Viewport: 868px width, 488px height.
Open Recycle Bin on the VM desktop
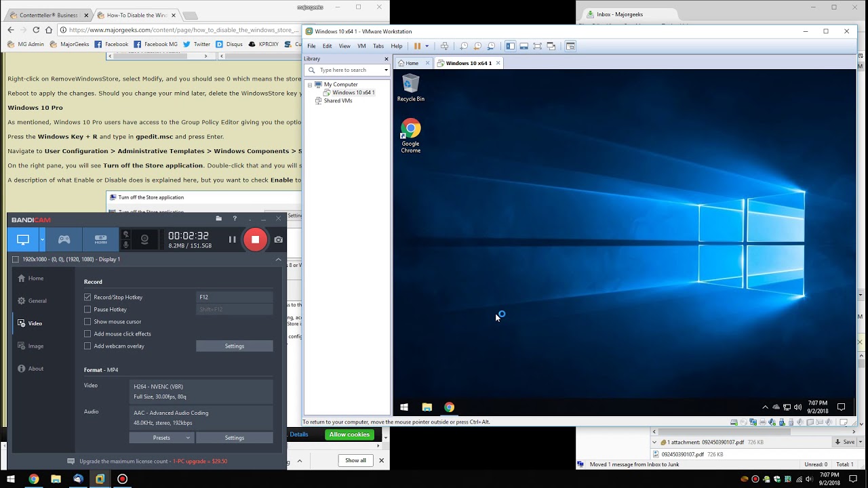click(411, 89)
